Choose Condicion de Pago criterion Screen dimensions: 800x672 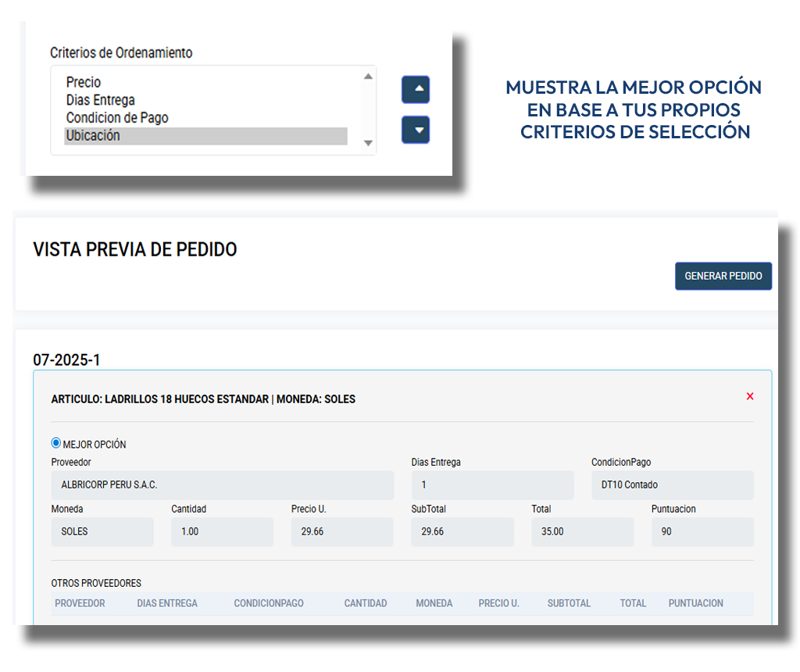tap(117, 118)
